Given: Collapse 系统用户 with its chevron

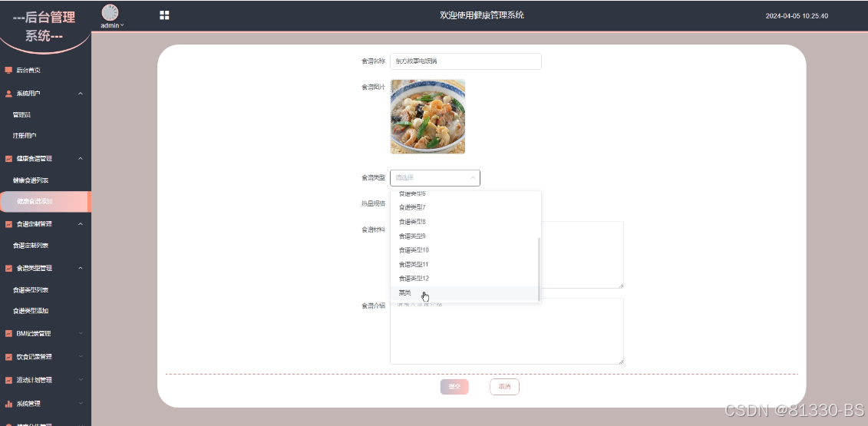Looking at the screenshot, I should point(81,94).
